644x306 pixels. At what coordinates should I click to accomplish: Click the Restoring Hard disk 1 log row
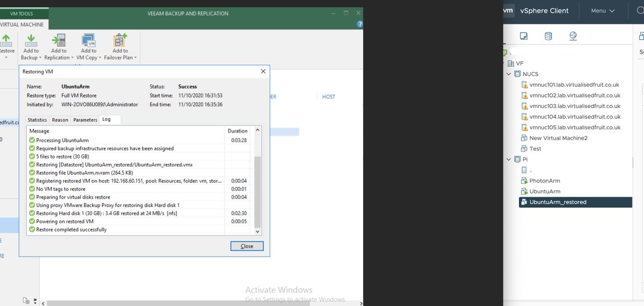[140, 213]
